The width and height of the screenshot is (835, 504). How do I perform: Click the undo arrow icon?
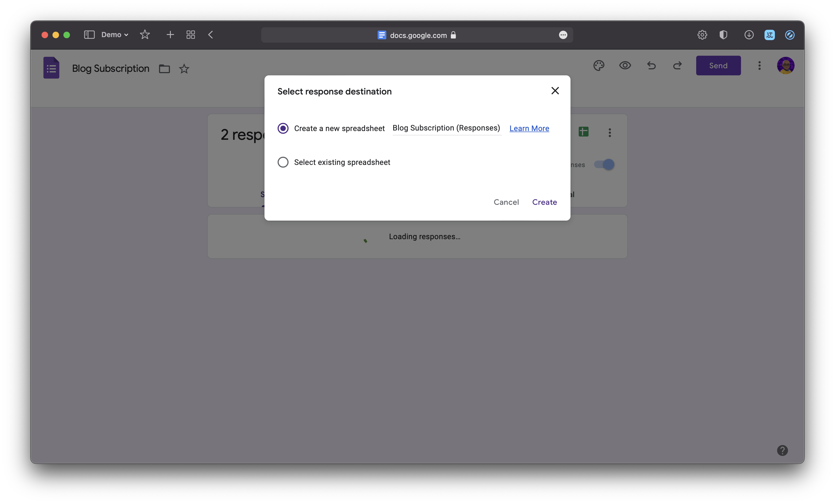click(651, 65)
